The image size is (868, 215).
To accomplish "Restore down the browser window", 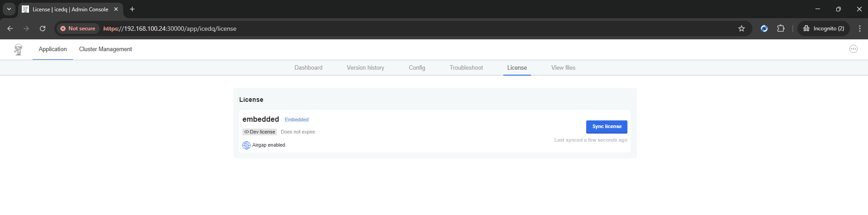I will (839, 9).
